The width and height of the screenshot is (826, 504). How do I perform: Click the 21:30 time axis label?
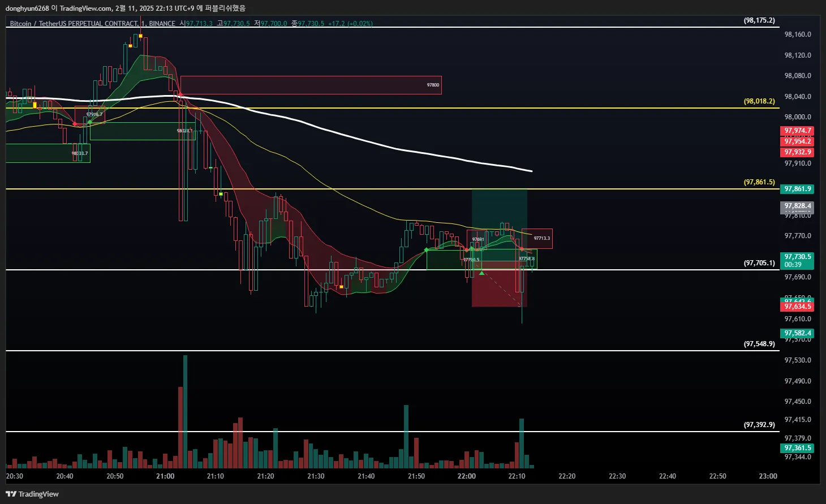point(316,476)
